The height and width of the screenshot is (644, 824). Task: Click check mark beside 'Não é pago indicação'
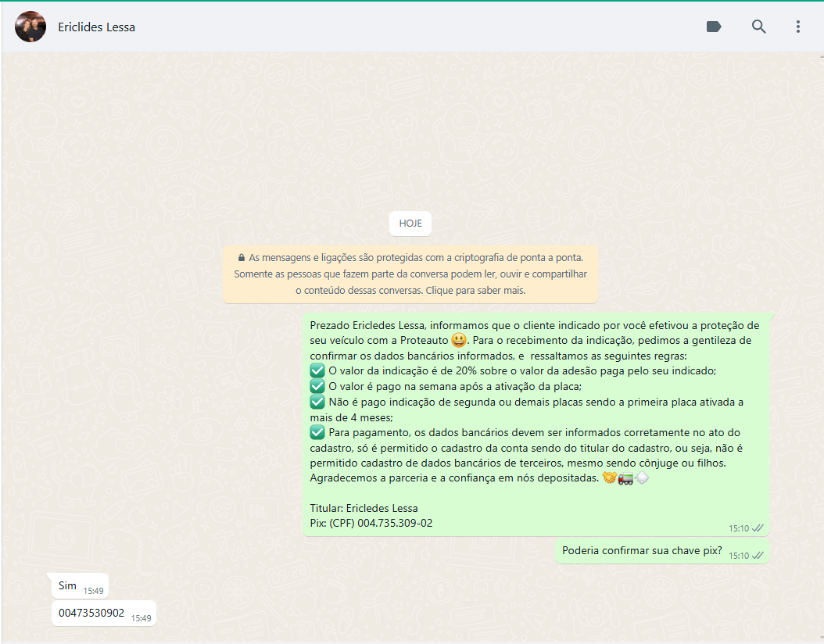tap(317, 402)
